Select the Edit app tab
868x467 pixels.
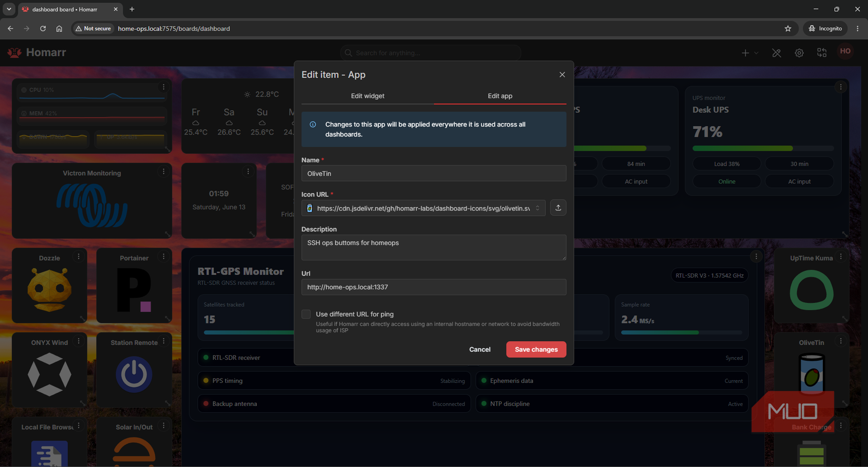(x=500, y=96)
